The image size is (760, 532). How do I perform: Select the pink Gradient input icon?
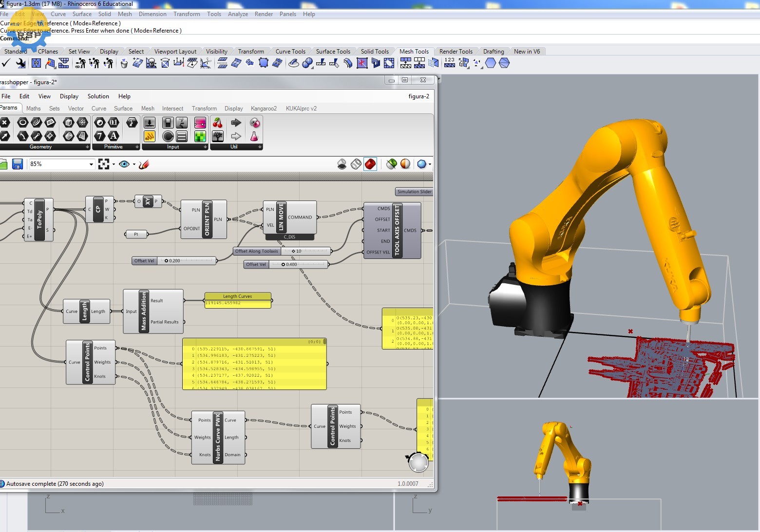[200, 123]
